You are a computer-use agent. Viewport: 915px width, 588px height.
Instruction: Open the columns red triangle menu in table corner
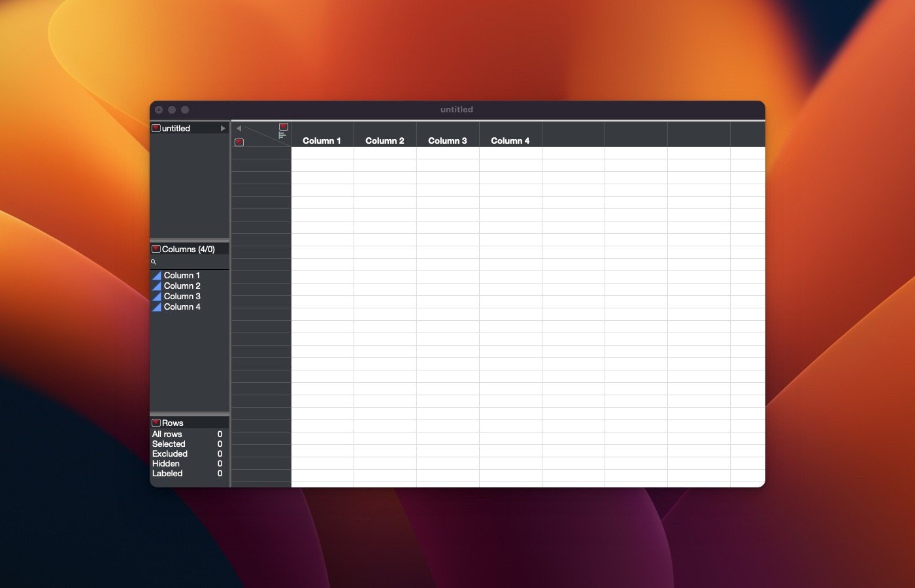click(x=284, y=127)
